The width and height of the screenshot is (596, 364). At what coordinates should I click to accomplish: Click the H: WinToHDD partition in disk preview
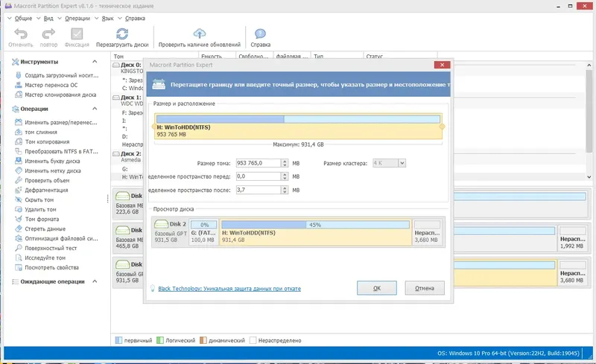pyautogui.click(x=315, y=232)
